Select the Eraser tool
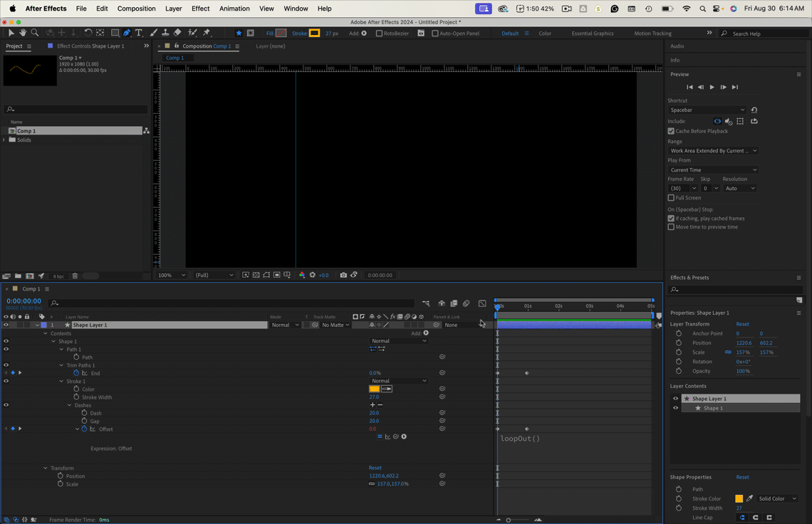The height and width of the screenshot is (524, 812). [177, 33]
